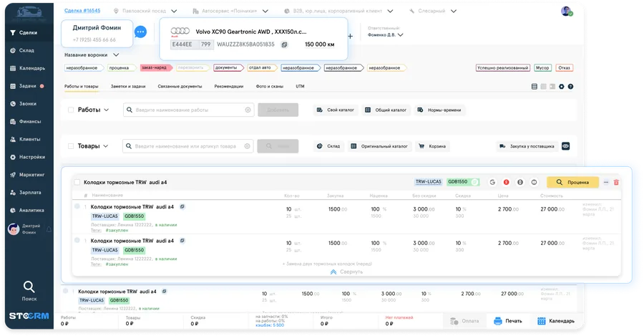Toggle the eye visibility button near Закупка у поставщика
The width and height of the screenshot is (644, 336).
(565, 146)
